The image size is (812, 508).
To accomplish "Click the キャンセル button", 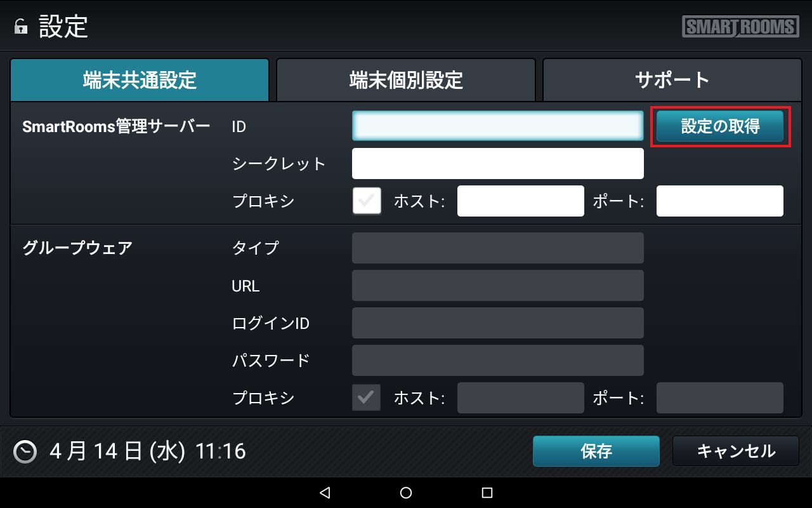I will (736, 451).
